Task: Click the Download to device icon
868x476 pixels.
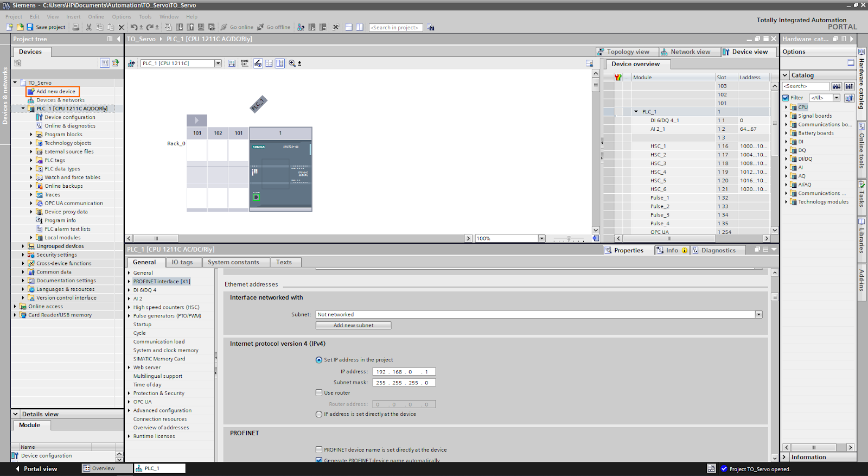Action: (x=180, y=27)
